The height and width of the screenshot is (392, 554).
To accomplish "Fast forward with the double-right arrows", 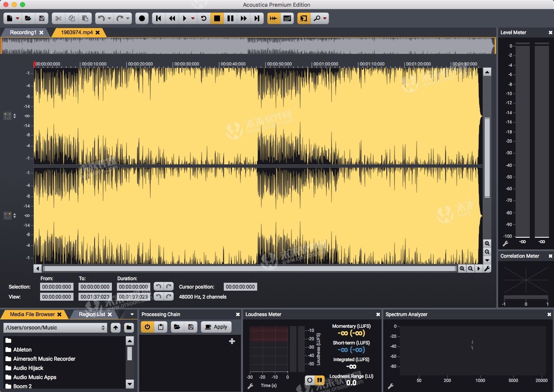I will tap(243, 18).
